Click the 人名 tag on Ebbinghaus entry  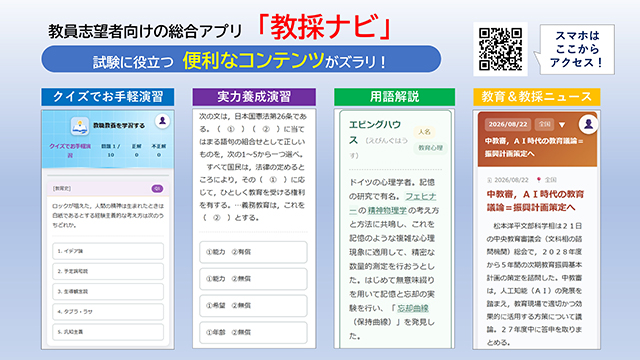click(x=424, y=132)
